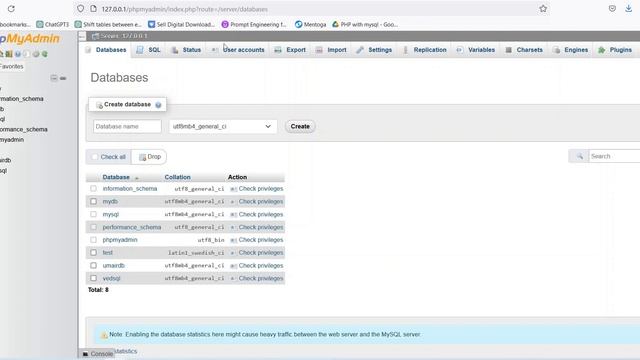Open the Plugins tab
Image resolution: width=640 pixels, height=360 pixels.
coord(615,50)
